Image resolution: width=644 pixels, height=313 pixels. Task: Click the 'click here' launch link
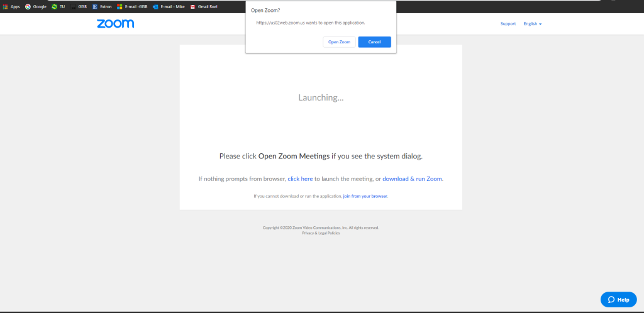(300, 179)
